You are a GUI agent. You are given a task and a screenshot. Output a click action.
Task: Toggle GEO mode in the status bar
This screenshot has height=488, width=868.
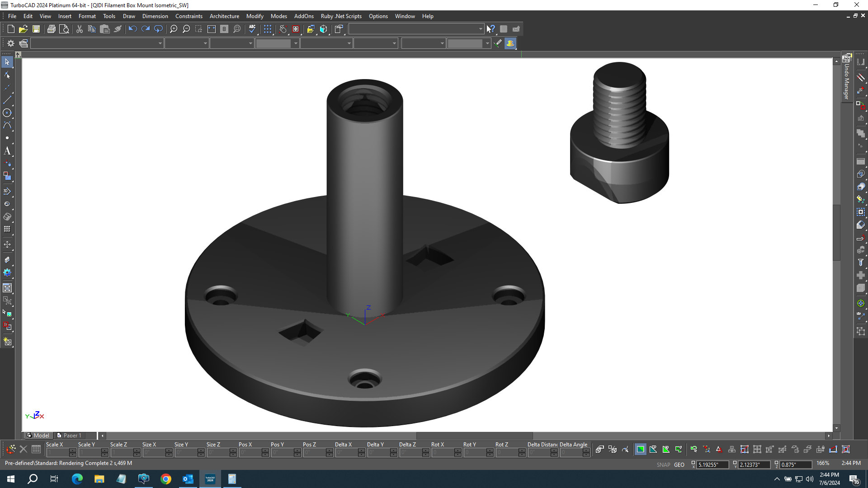tap(679, 465)
